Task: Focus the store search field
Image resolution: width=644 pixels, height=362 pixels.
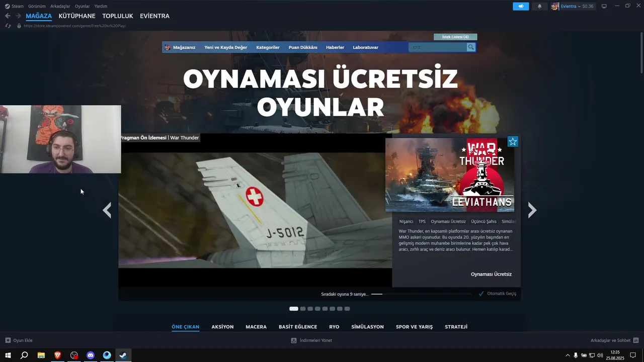Action: (438, 47)
